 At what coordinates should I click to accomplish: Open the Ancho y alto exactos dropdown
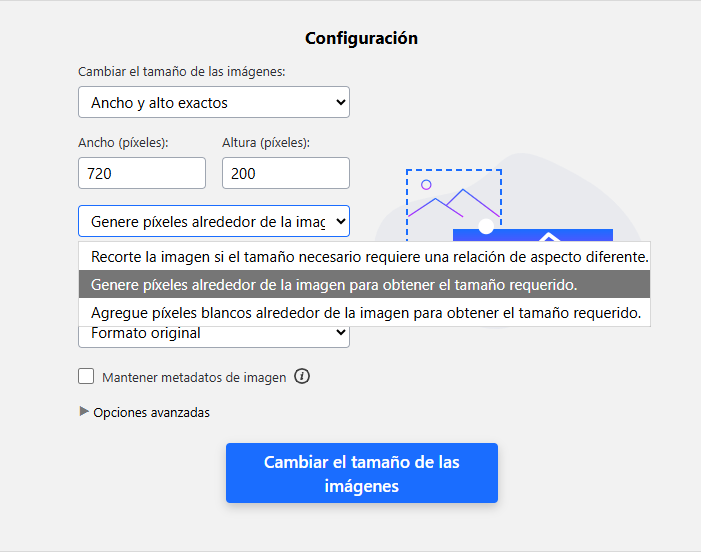214,102
